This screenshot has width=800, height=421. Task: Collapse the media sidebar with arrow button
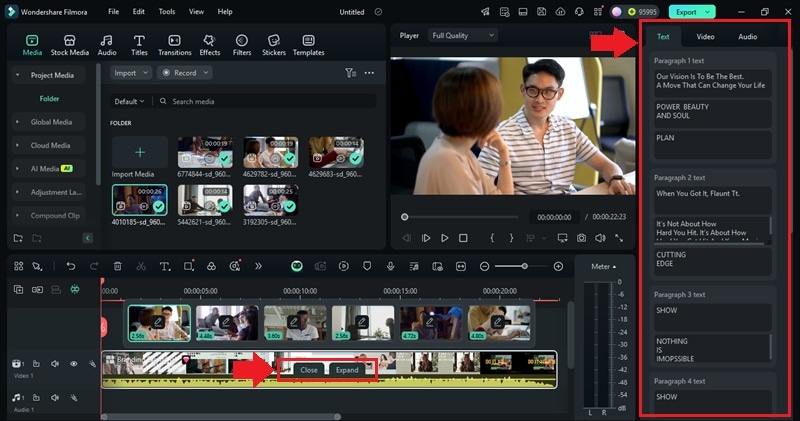(x=88, y=238)
